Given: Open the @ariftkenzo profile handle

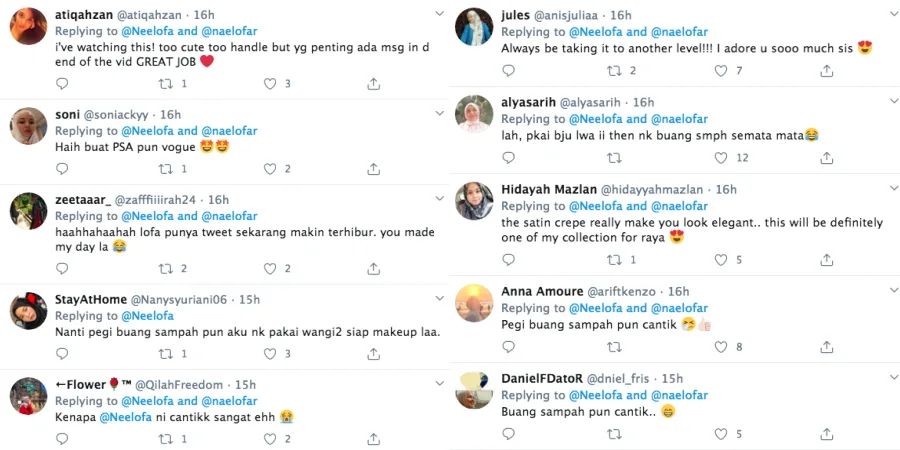Looking at the screenshot, I should (x=627, y=291).
